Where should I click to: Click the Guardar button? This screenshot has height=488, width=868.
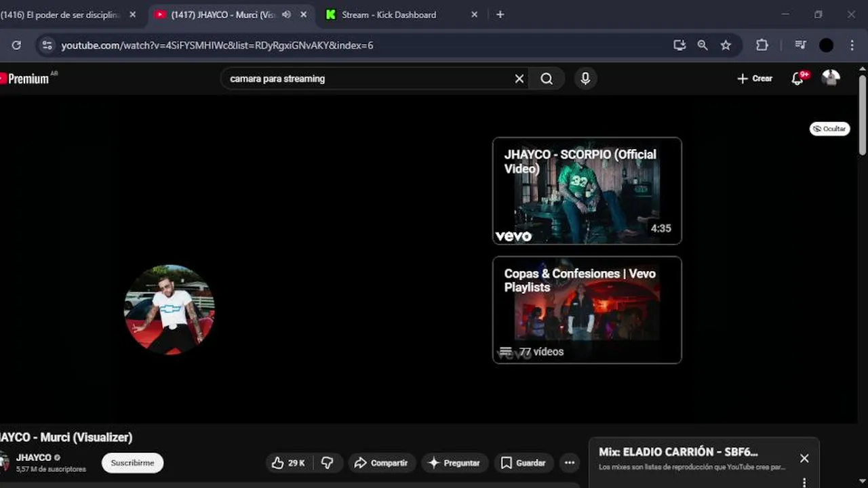tap(523, 463)
